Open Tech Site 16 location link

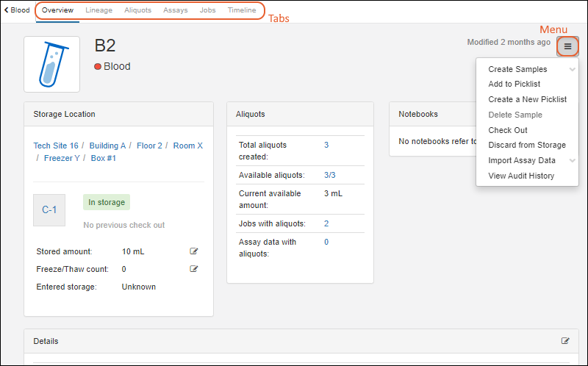tap(56, 146)
